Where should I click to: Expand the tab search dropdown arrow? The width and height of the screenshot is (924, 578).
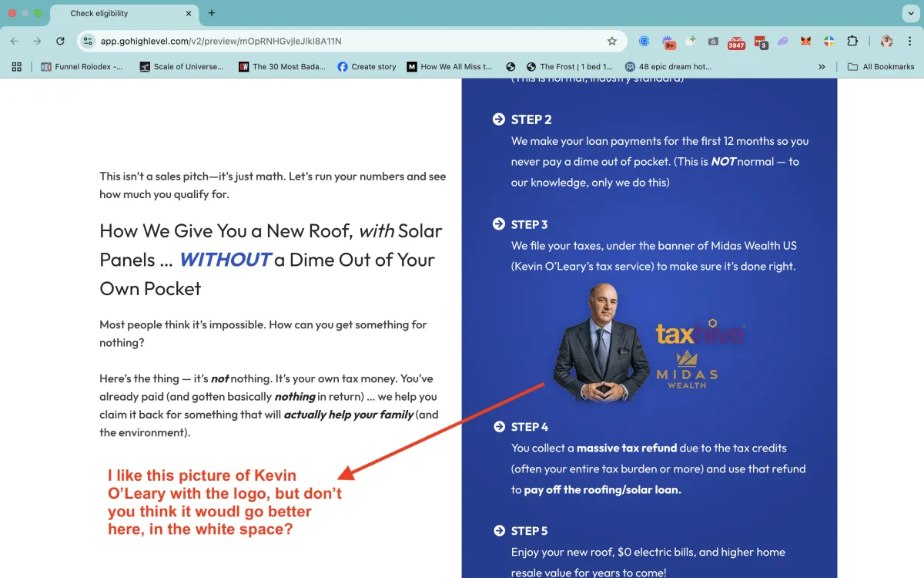[x=909, y=13]
